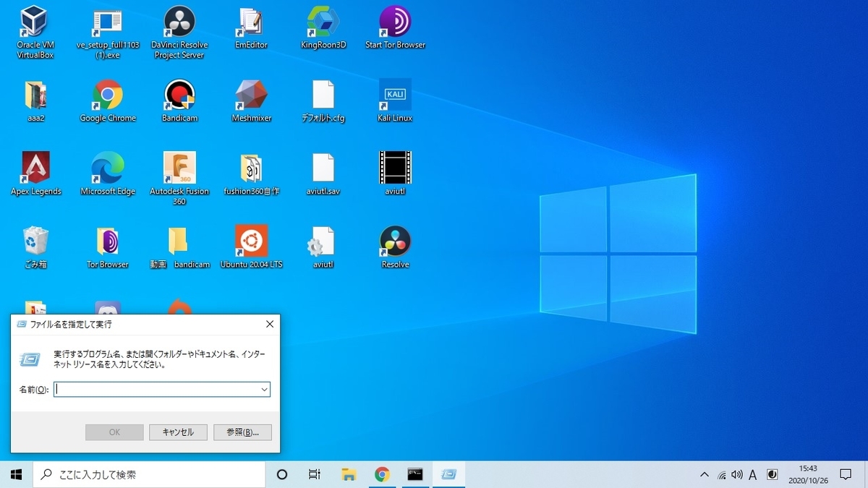This screenshot has height=488, width=868.
Task: Show hidden system tray icons chevron
Action: [705, 475]
